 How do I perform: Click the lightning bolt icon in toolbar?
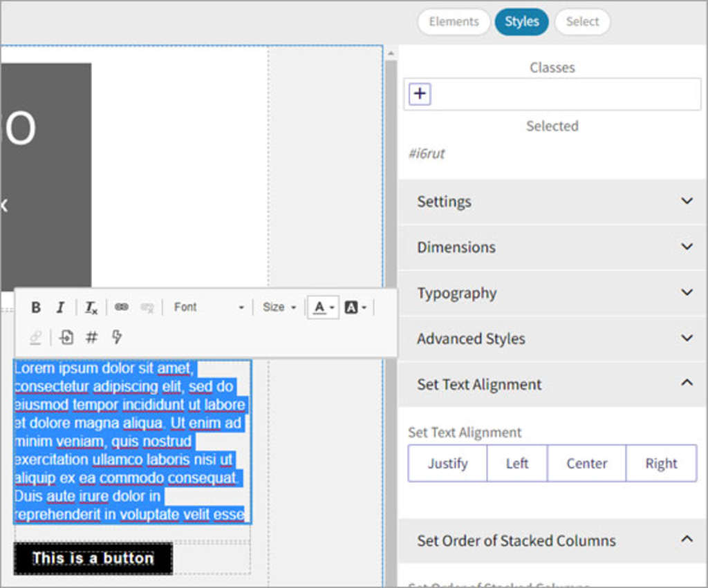tap(117, 337)
